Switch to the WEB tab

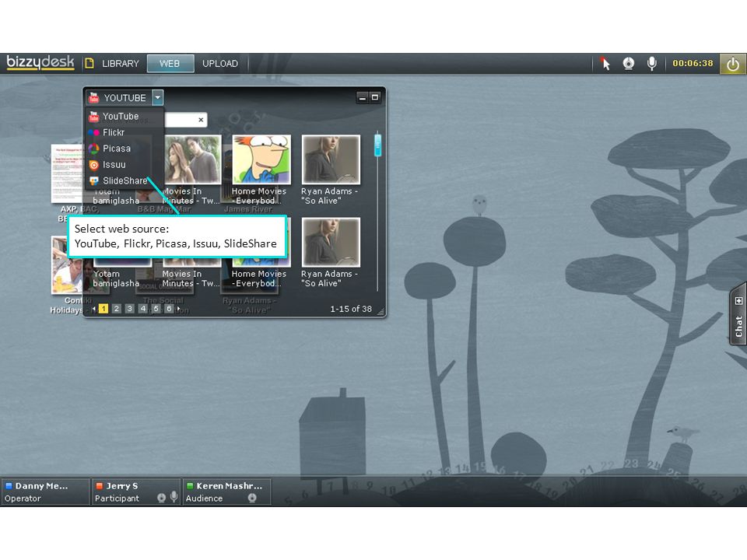point(170,63)
